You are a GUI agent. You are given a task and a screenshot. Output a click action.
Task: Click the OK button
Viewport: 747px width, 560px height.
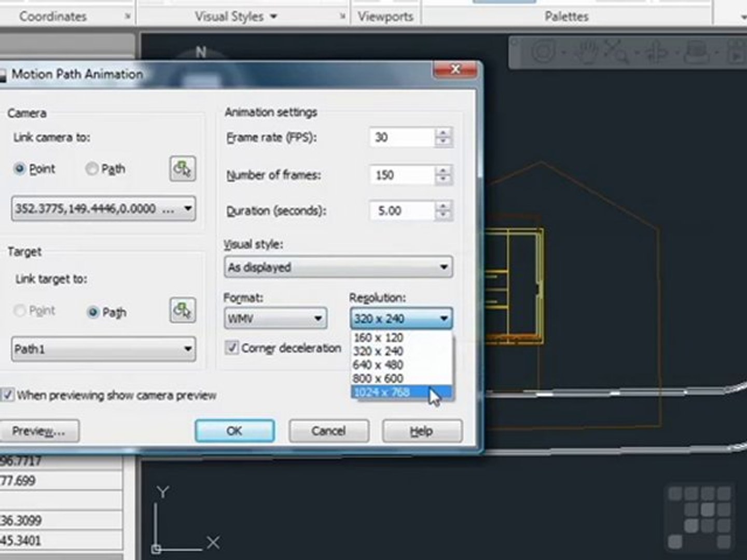(x=234, y=431)
